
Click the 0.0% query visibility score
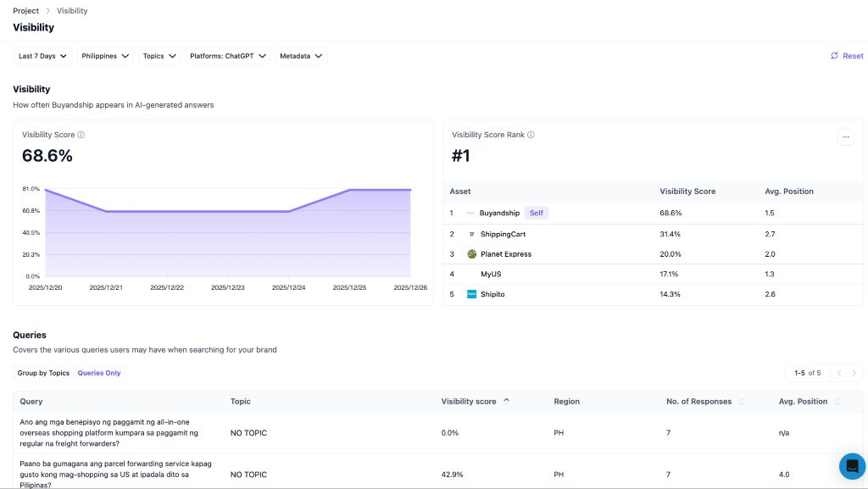(x=449, y=433)
